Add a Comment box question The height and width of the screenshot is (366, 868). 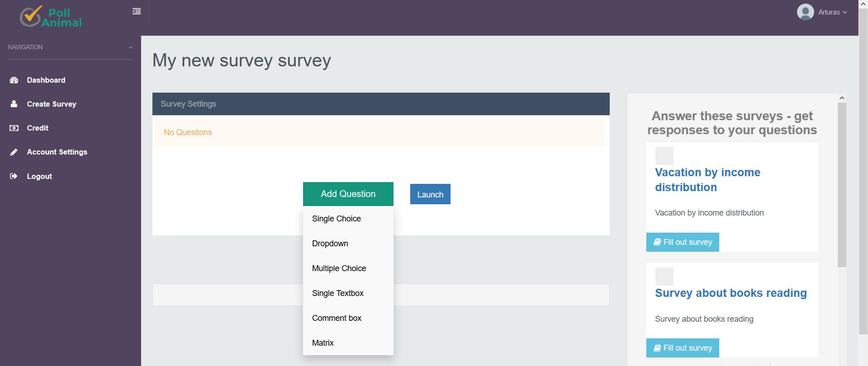pos(337,318)
